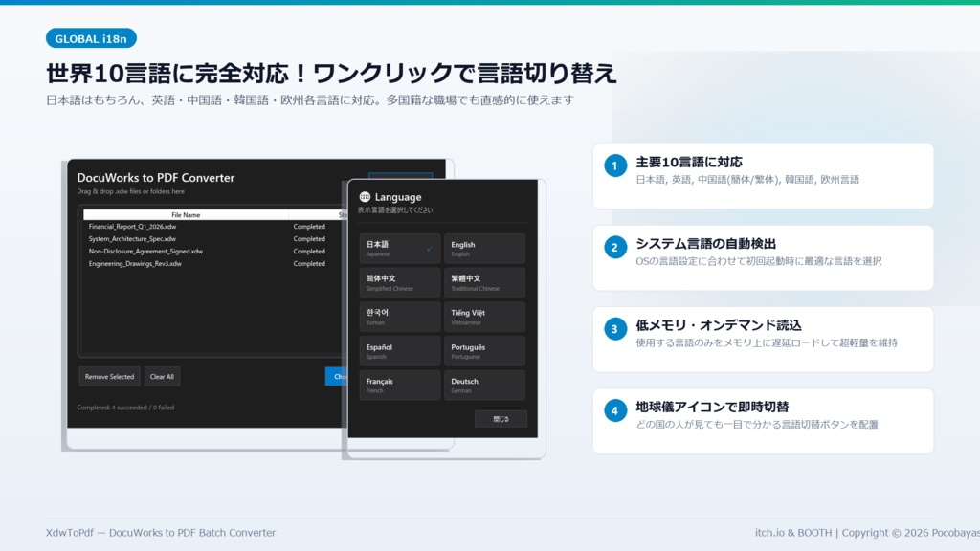
Task: Pick Deutsch German language
Action: [484, 385]
